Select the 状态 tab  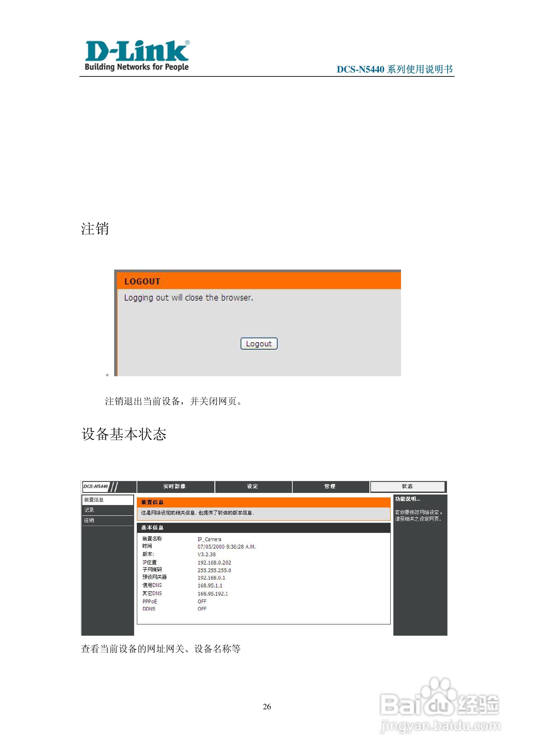(x=407, y=486)
